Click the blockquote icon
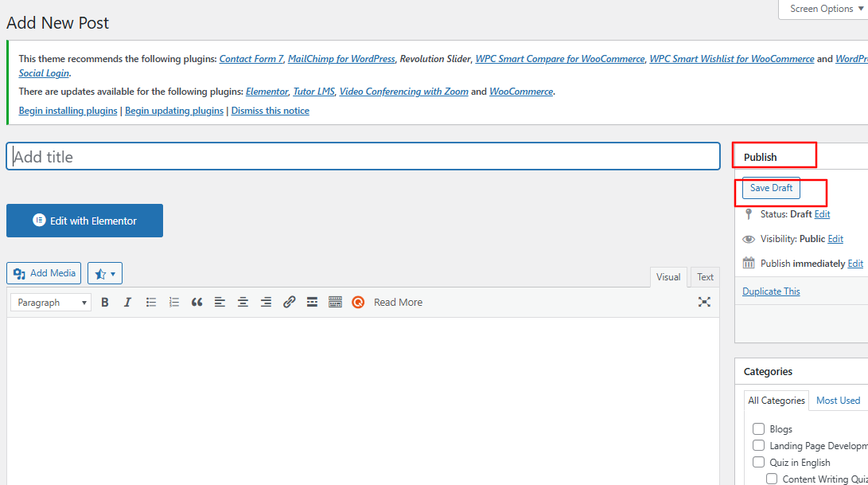 click(197, 303)
